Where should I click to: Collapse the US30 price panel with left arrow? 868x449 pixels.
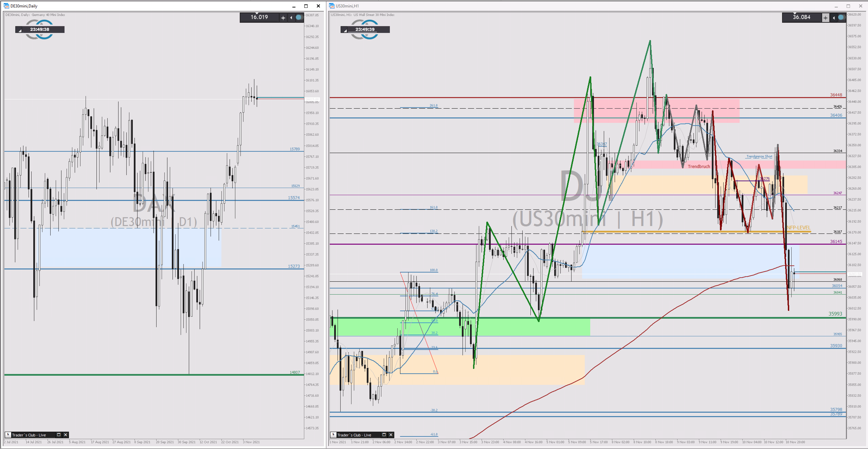834,17
